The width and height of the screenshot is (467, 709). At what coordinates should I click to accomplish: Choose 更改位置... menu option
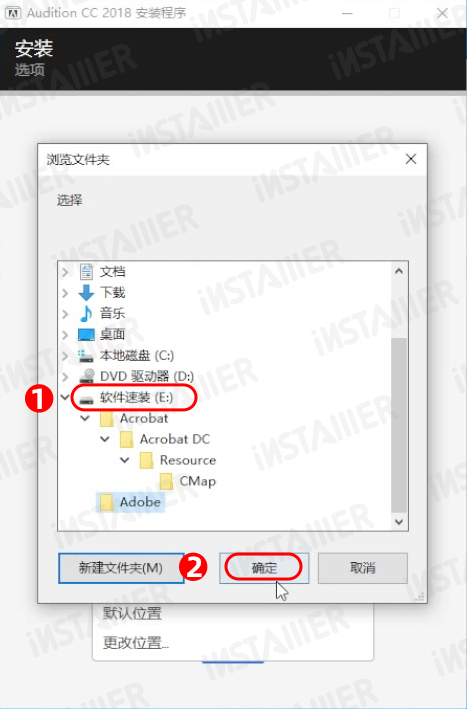[136, 642]
